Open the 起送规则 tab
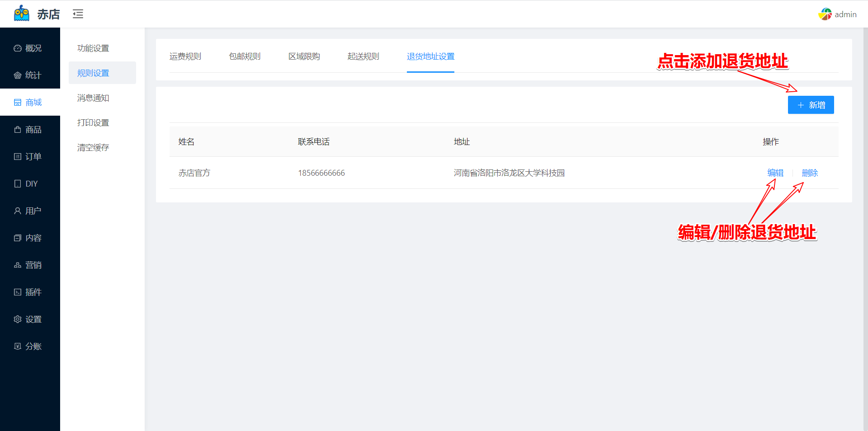This screenshot has width=868, height=431. point(363,56)
